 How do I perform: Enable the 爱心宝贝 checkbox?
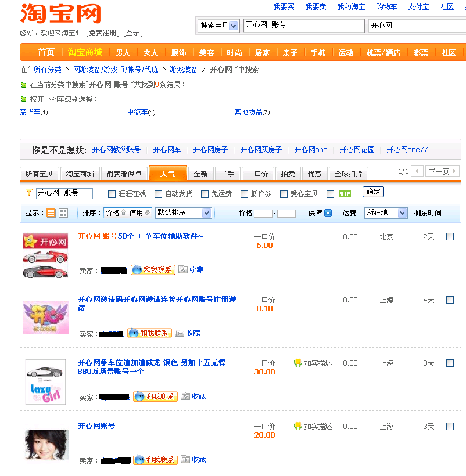(x=284, y=194)
